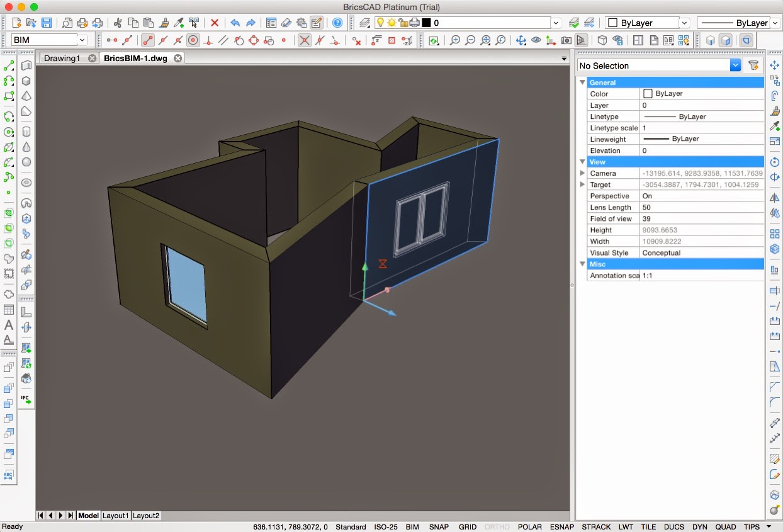This screenshot has height=532, width=783.
Task: Open the layer 0 dropdown list
Action: coord(556,23)
